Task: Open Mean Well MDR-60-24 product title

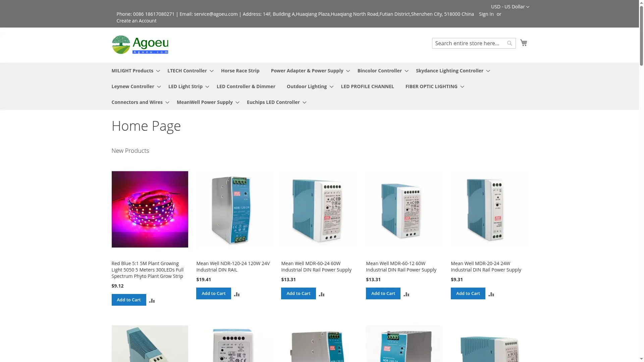Action: [316, 267]
